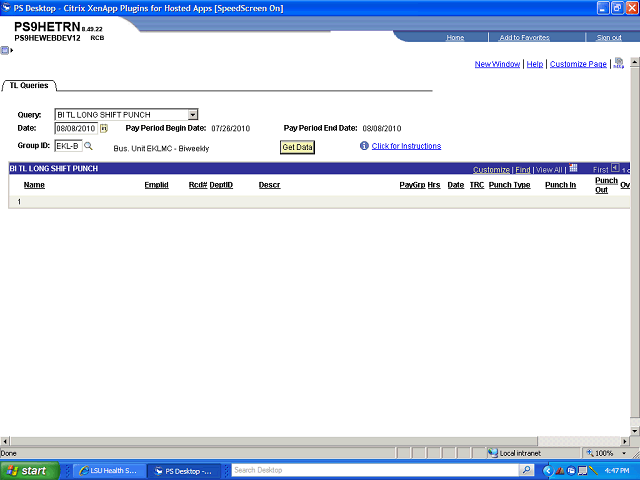Screen dimensions: 640x480
Task: Open the Date calendar picker icon
Action: pyautogui.click(x=104, y=129)
